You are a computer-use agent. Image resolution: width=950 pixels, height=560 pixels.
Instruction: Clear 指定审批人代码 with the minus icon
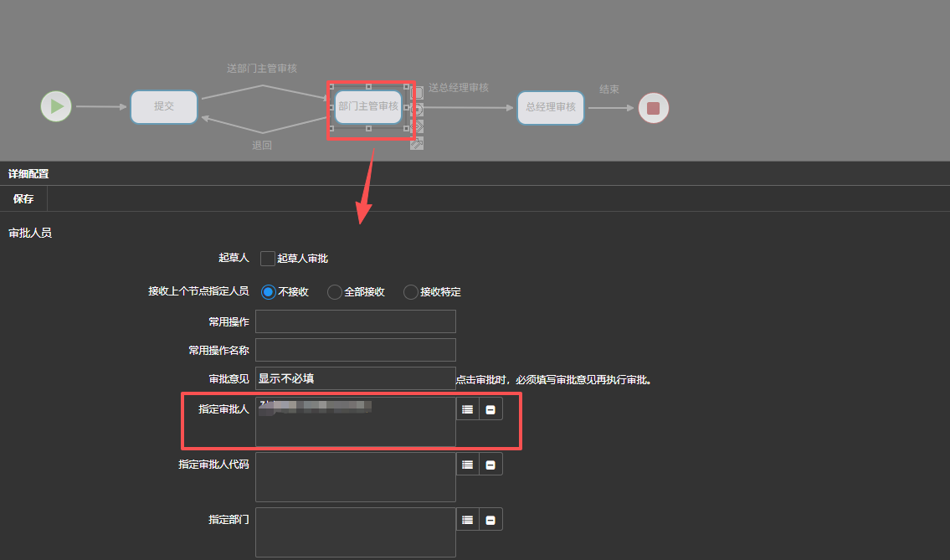490,465
